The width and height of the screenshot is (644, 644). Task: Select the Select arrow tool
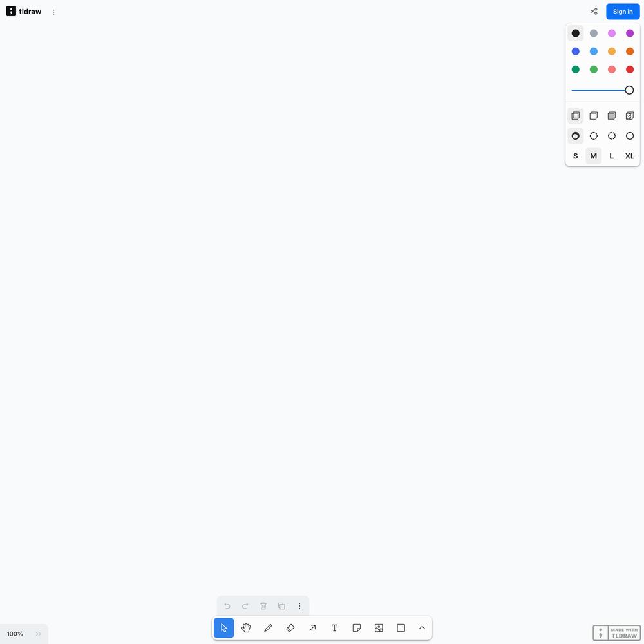pos(224,627)
